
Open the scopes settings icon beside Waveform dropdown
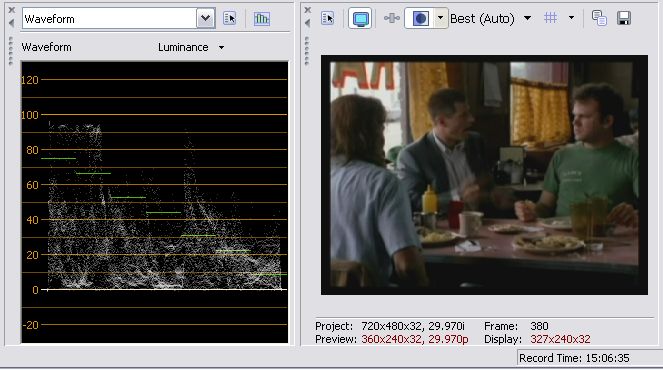click(230, 18)
